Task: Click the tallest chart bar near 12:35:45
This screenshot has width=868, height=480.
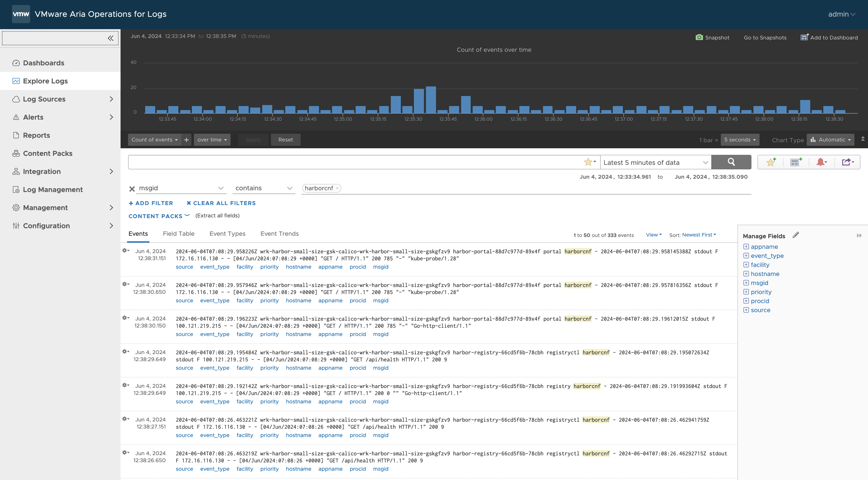Action: coord(431,100)
